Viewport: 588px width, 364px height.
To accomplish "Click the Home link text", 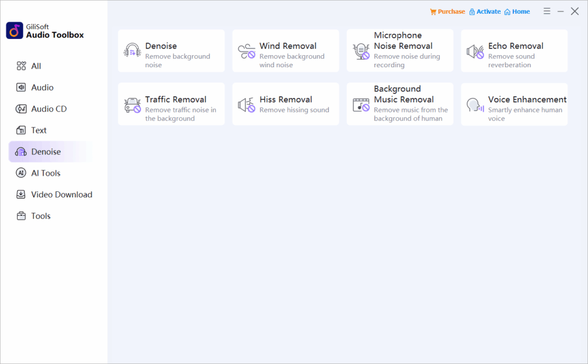I will click(x=521, y=11).
